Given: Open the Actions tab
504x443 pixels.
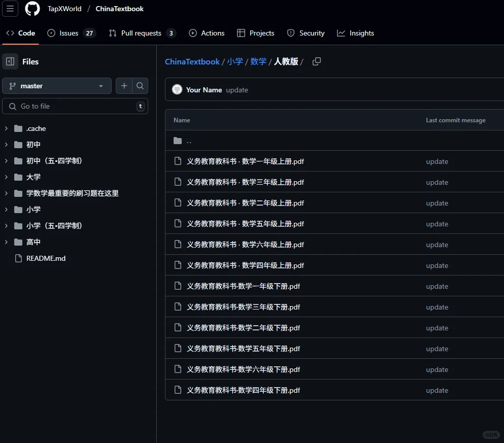Looking at the screenshot, I should [207, 33].
